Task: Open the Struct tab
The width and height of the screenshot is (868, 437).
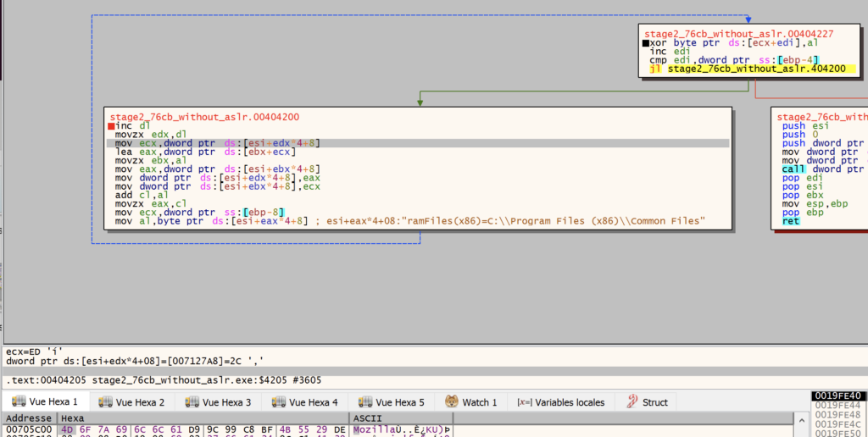Action: [x=647, y=402]
